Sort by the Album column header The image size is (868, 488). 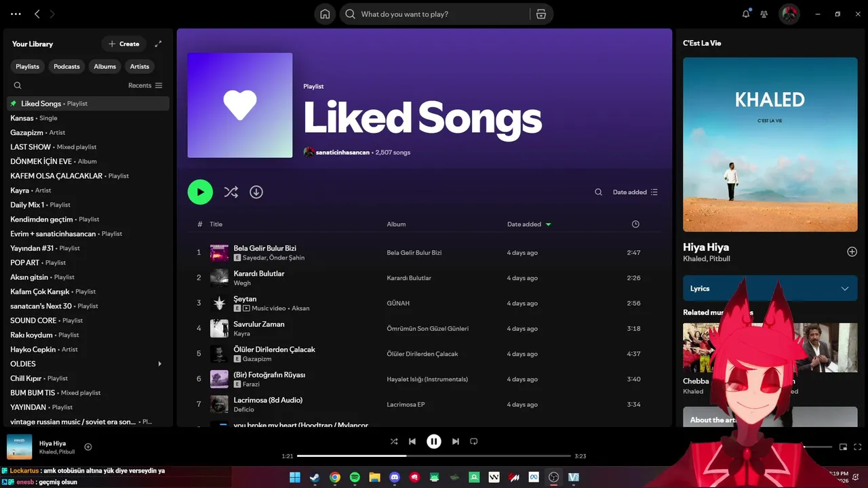coord(396,224)
